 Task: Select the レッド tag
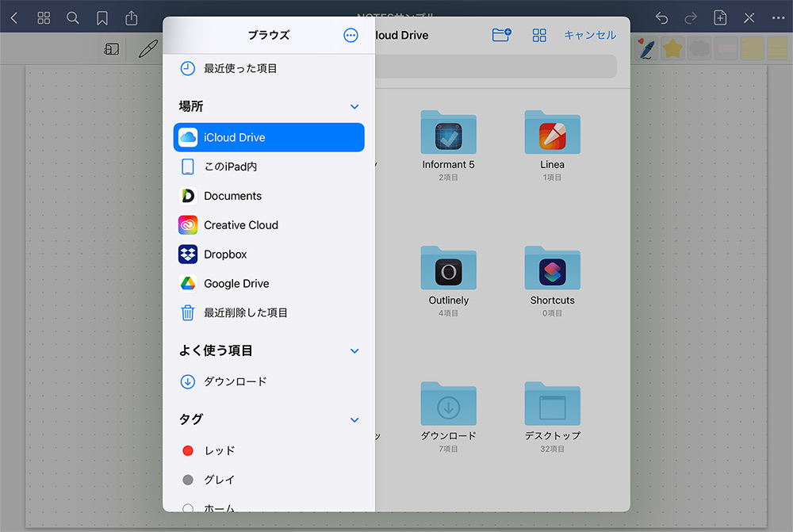(x=269, y=450)
